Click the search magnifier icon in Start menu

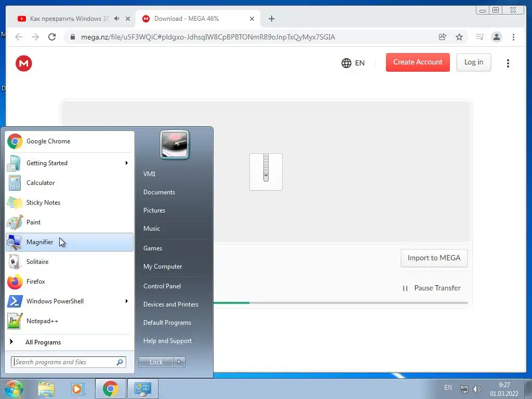coord(120,362)
